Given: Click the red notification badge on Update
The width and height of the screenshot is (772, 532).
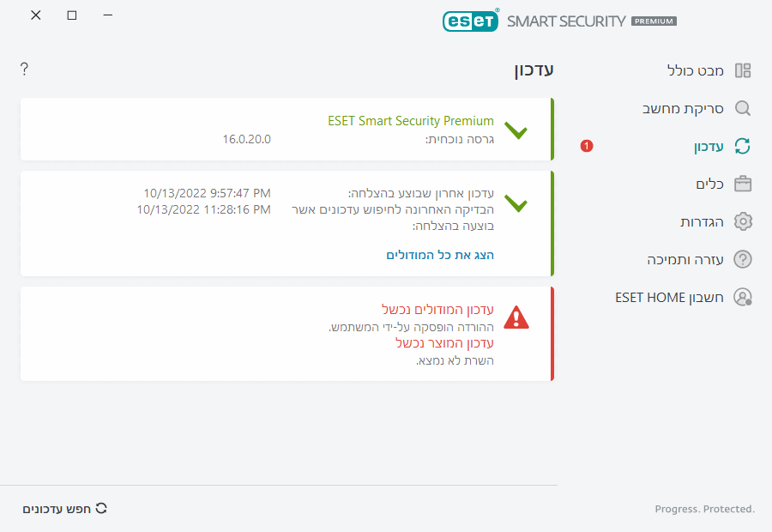Looking at the screenshot, I should [x=587, y=146].
